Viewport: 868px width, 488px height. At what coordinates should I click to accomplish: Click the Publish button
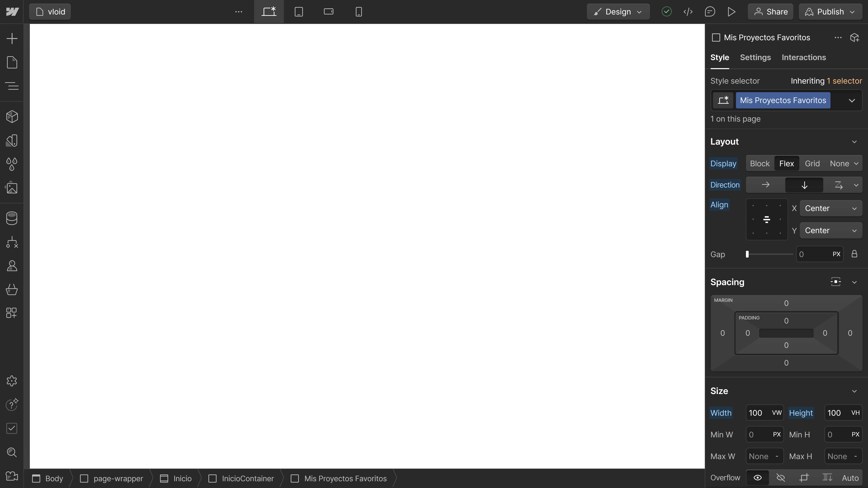[830, 11]
